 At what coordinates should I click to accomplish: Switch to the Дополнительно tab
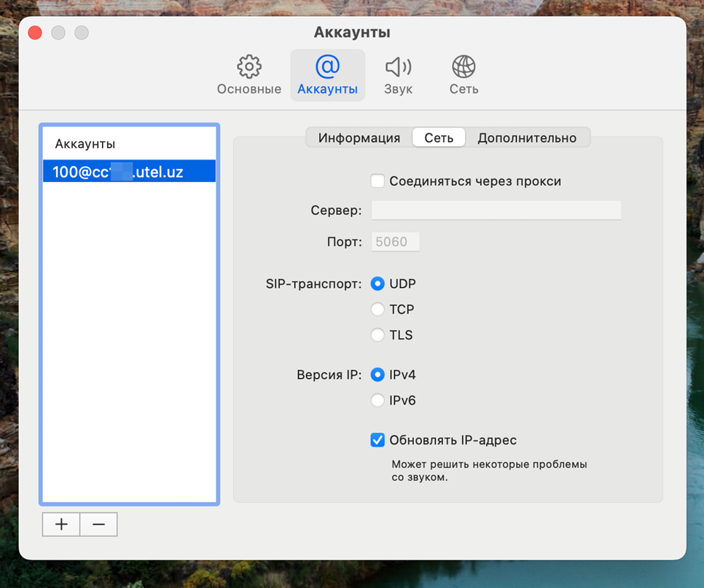(526, 138)
